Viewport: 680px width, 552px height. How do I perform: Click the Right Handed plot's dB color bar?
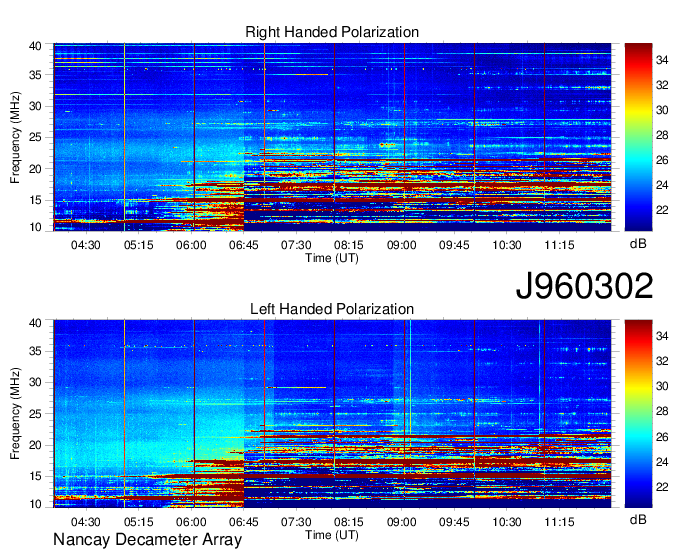tap(638, 137)
